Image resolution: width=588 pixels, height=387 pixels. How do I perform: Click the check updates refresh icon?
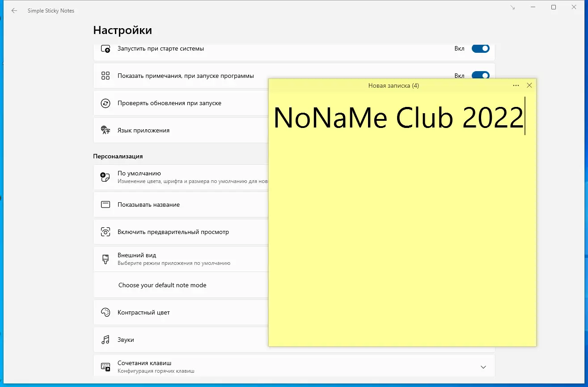tap(106, 103)
